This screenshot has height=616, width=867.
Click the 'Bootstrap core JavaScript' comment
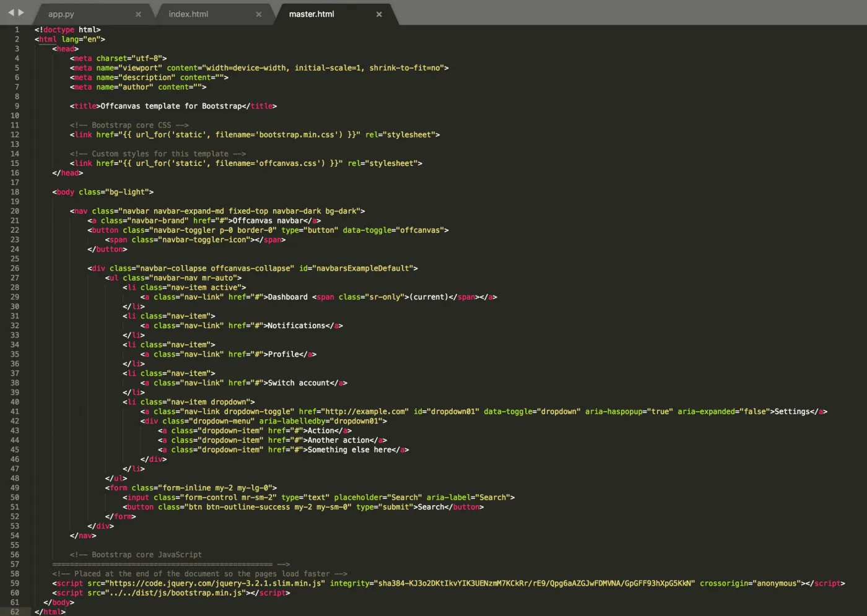click(x=136, y=555)
